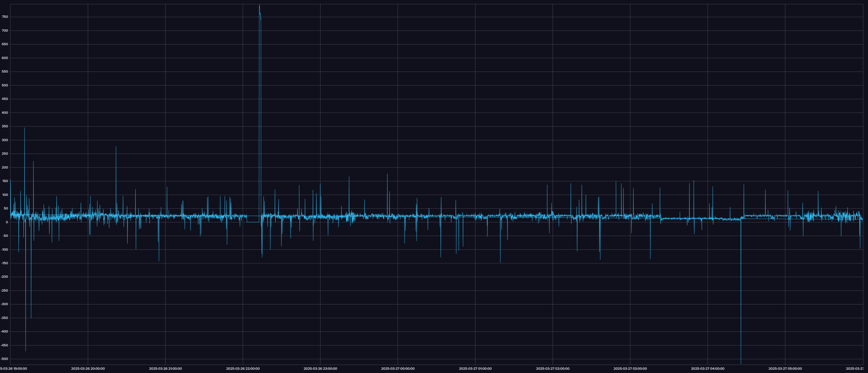Click the flat zero segment just after 22:00
The width and height of the screenshot is (868, 373).
253,222
